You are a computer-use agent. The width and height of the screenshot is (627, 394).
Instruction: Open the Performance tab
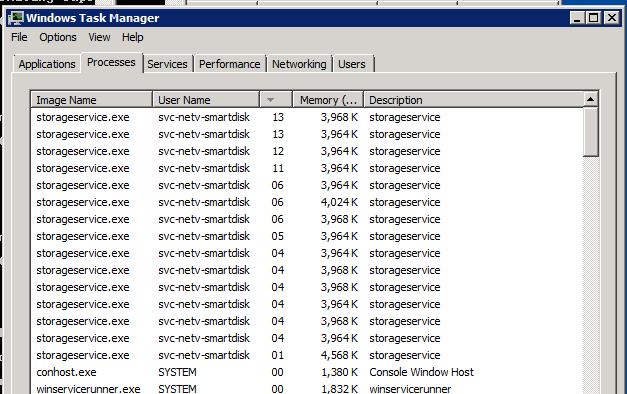tap(230, 64)
